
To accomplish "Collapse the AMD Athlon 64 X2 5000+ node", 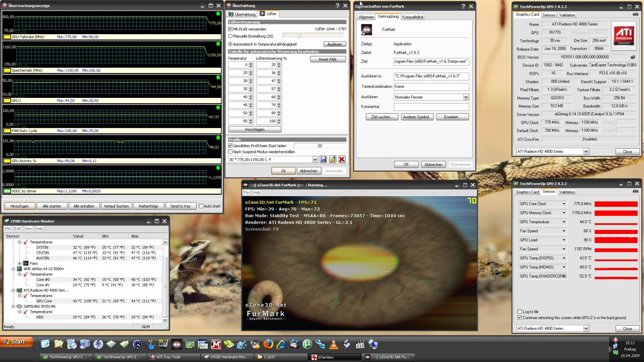I will (13, 269).
